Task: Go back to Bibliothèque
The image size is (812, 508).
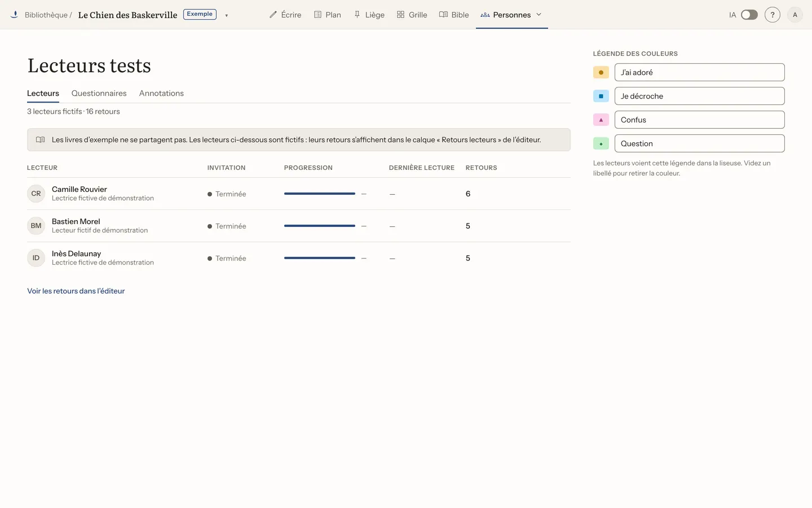Action: pyautogui.click(x=46, y=15)
